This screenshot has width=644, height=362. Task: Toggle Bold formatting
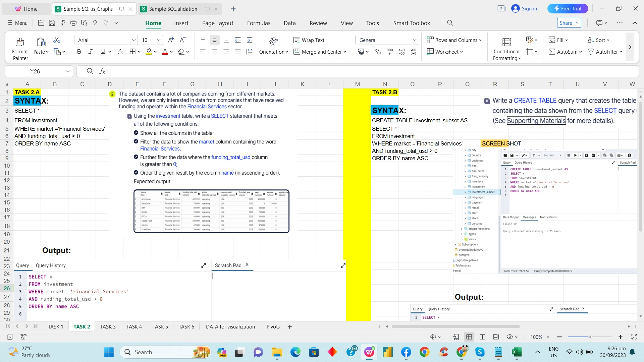(79, 52)
